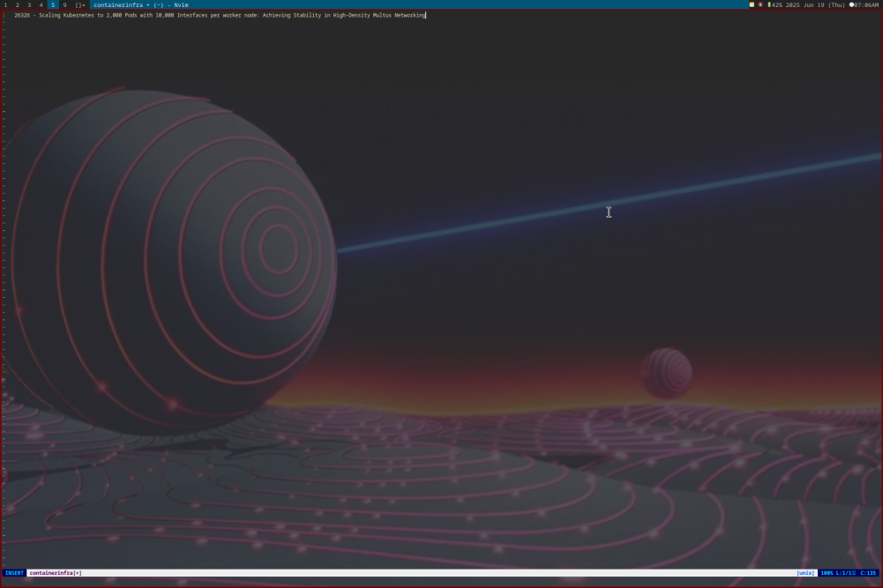Click the [unix] file format indicator

[x=805, y=573]
